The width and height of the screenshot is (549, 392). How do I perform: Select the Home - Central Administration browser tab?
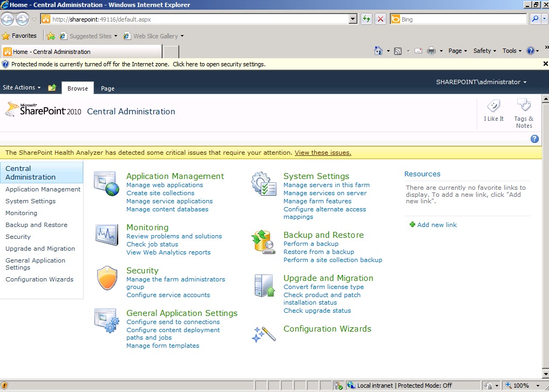pos(82,52)
